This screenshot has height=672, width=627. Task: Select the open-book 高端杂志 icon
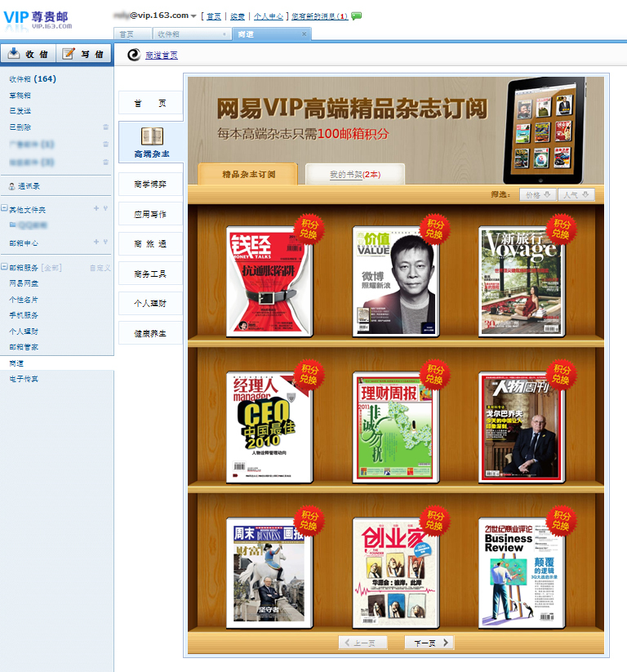tap(152, 136)
